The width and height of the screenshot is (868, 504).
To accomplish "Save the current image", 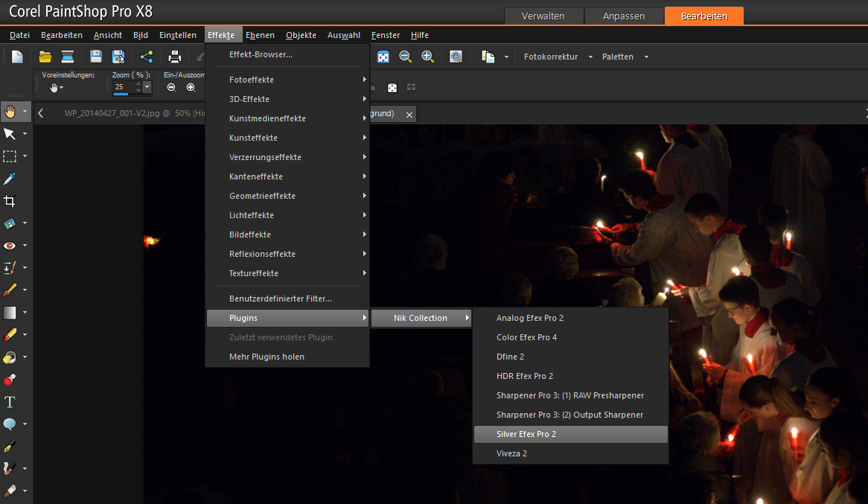I will click(96, 57).
